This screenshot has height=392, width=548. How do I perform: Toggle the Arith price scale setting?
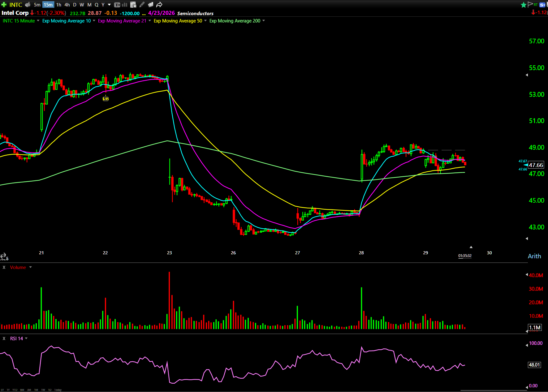tap(534, 256)
